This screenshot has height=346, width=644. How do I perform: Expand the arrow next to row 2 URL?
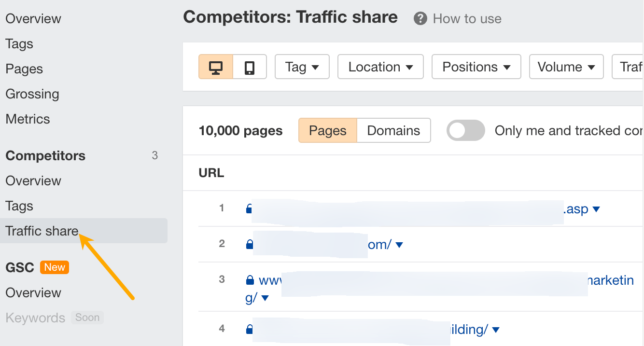tap(399, 245)
